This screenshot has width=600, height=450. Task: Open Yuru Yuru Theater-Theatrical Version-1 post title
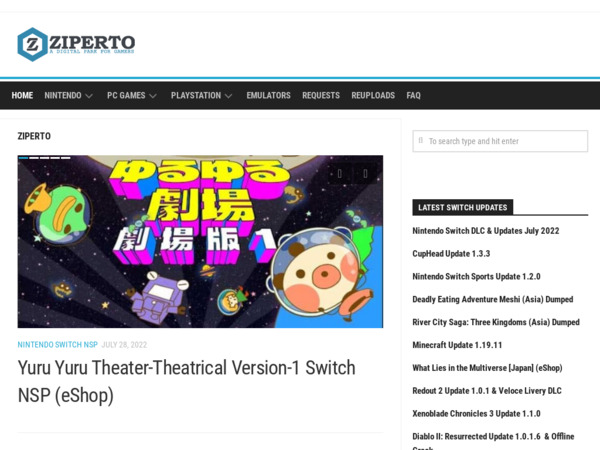point(186,382)
